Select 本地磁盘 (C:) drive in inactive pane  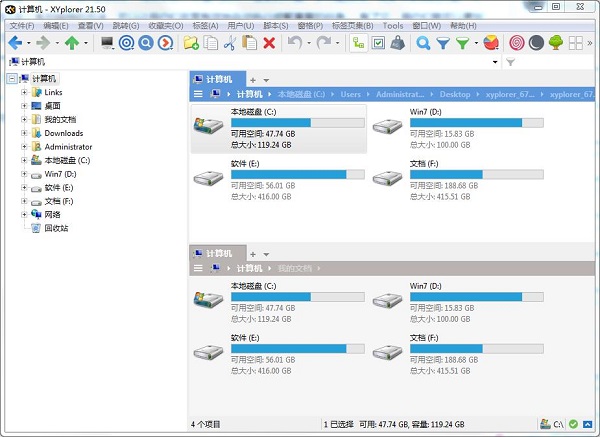click(278, 303)
